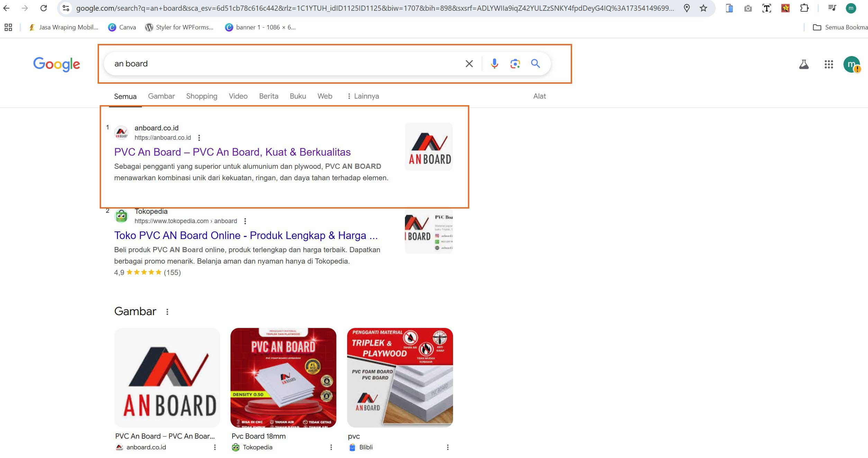Bookmark this page with the star icon
Screen dimensions: 868x458
[703, 8]
